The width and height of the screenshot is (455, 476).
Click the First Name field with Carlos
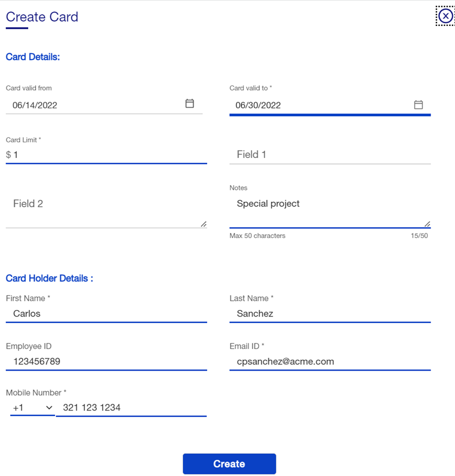tap(106, 313)
